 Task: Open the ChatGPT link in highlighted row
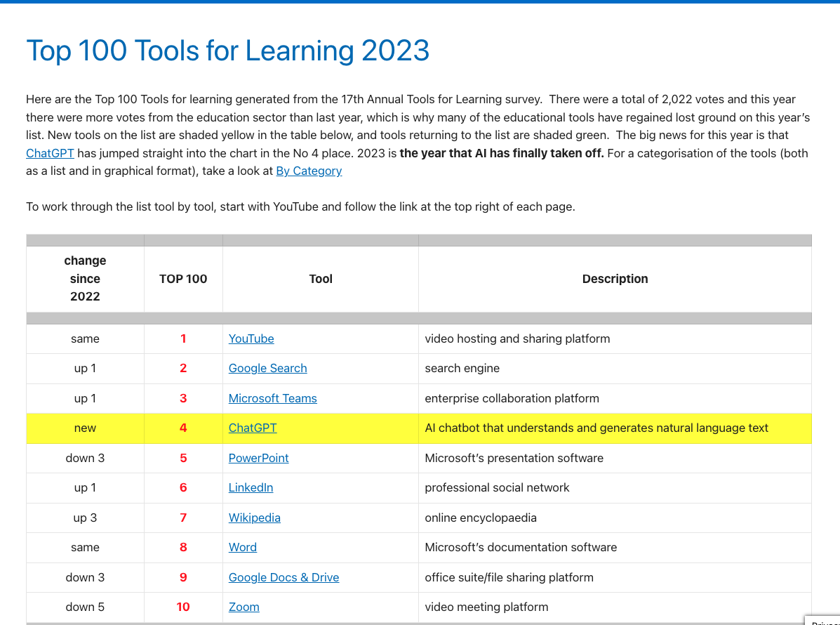(x=253, y=428)
